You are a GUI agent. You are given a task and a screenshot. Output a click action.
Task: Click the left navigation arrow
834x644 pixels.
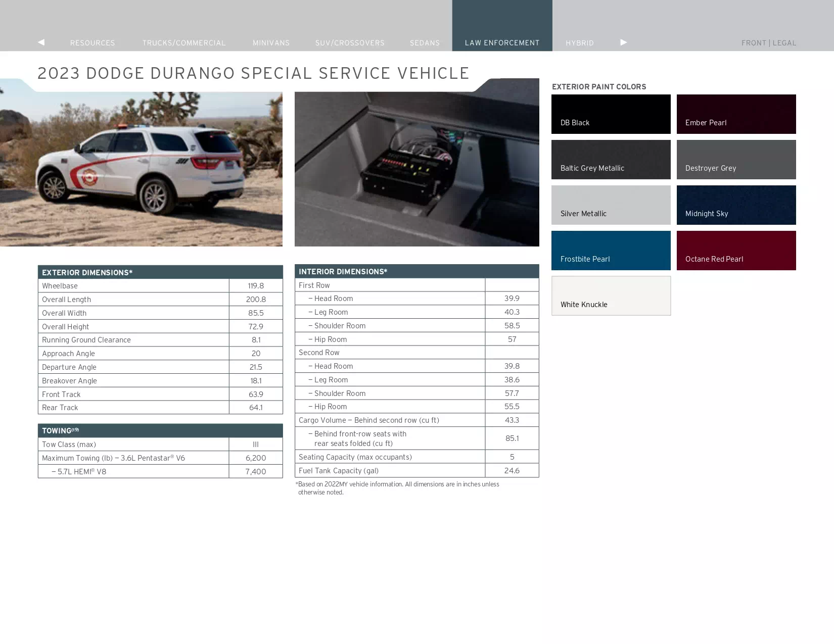tap(41, 42)
